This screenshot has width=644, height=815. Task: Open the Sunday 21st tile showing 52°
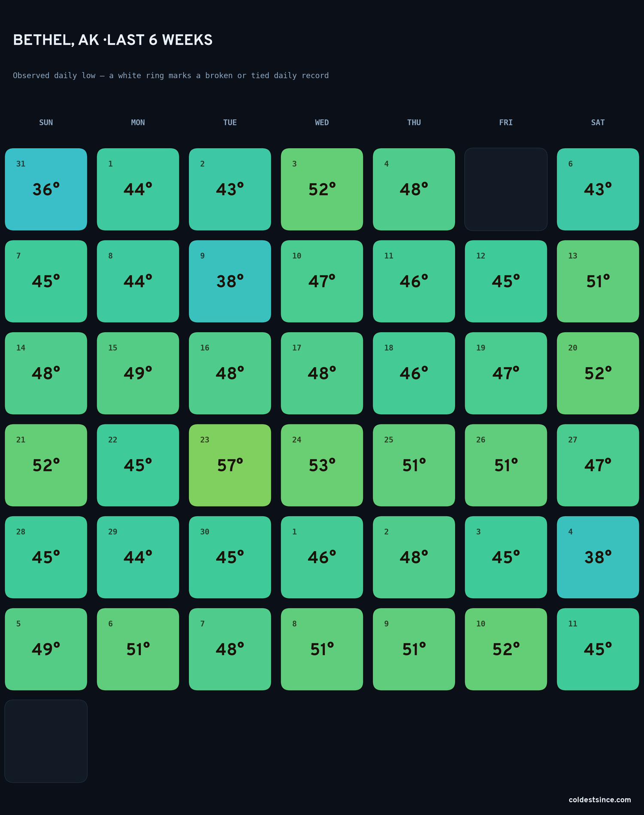46,465
